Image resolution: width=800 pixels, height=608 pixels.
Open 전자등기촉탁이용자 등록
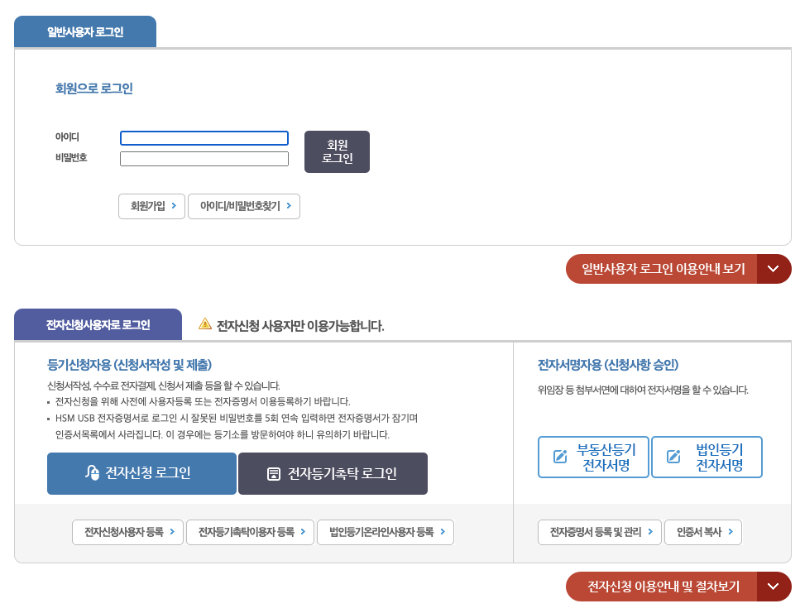tap(251, 532)
